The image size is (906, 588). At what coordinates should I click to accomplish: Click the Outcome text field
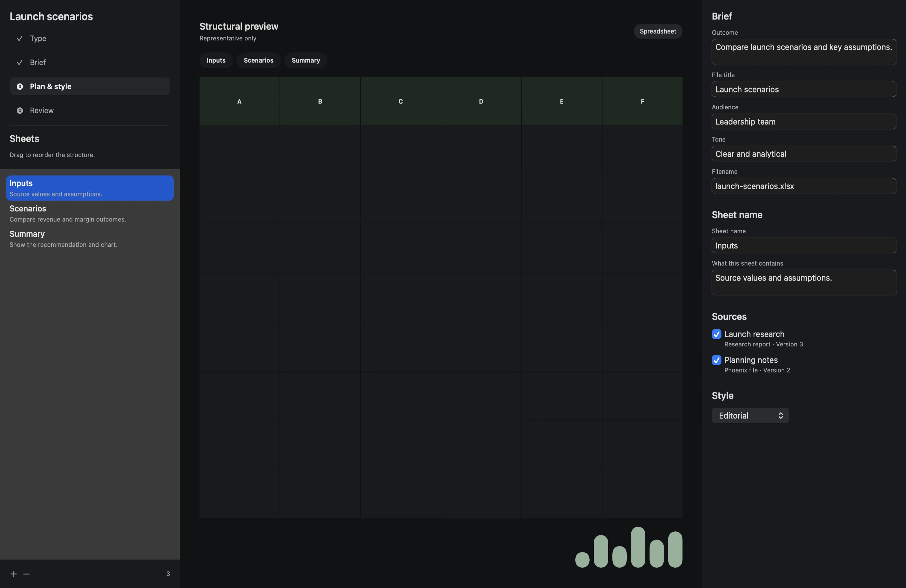[x=804, y=52]
